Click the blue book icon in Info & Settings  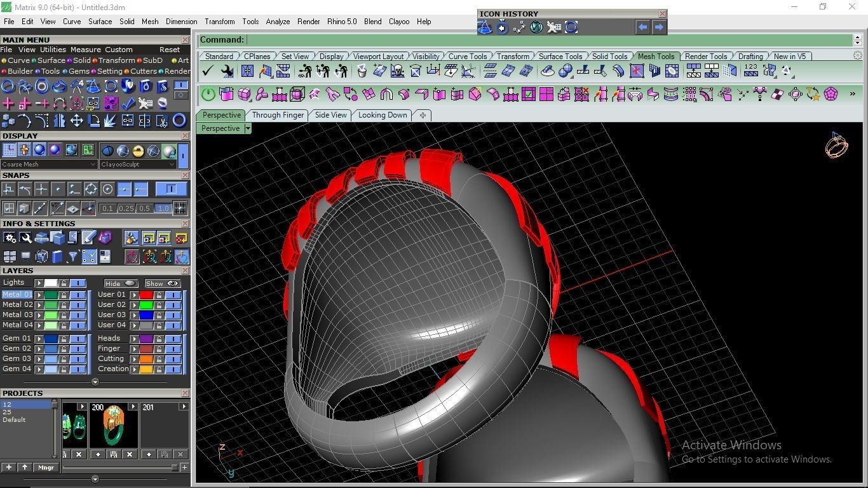(57, 256)
